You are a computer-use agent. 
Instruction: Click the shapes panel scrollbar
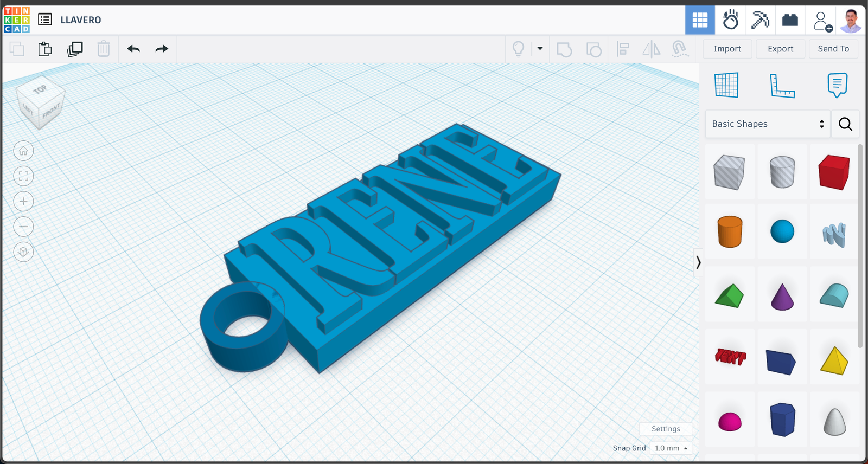tap(860, 246)
